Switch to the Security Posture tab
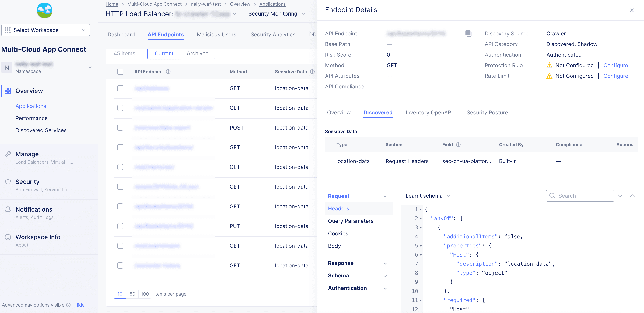Image resolution: width=644 pixels, height=313 pixels. pos(487,112)
